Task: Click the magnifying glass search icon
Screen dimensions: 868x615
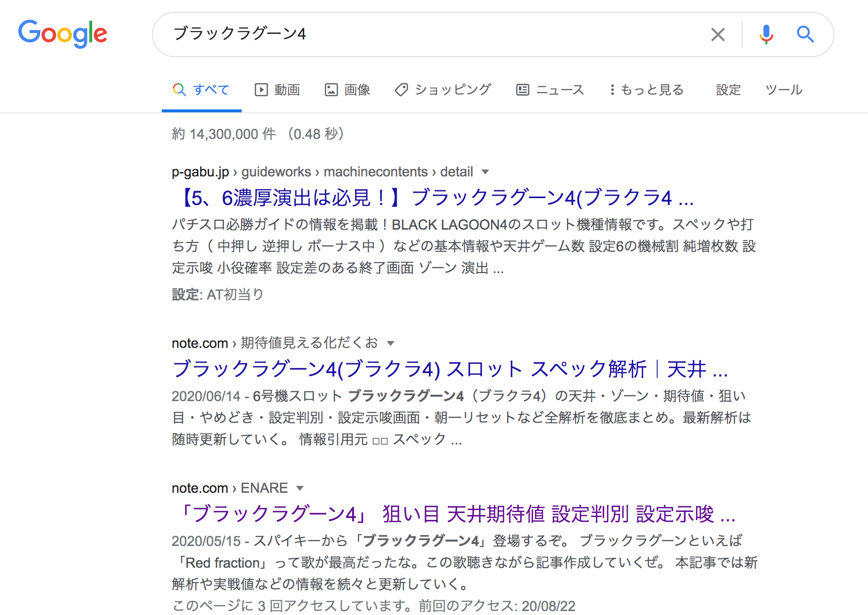Action: [x=805, y=34]
